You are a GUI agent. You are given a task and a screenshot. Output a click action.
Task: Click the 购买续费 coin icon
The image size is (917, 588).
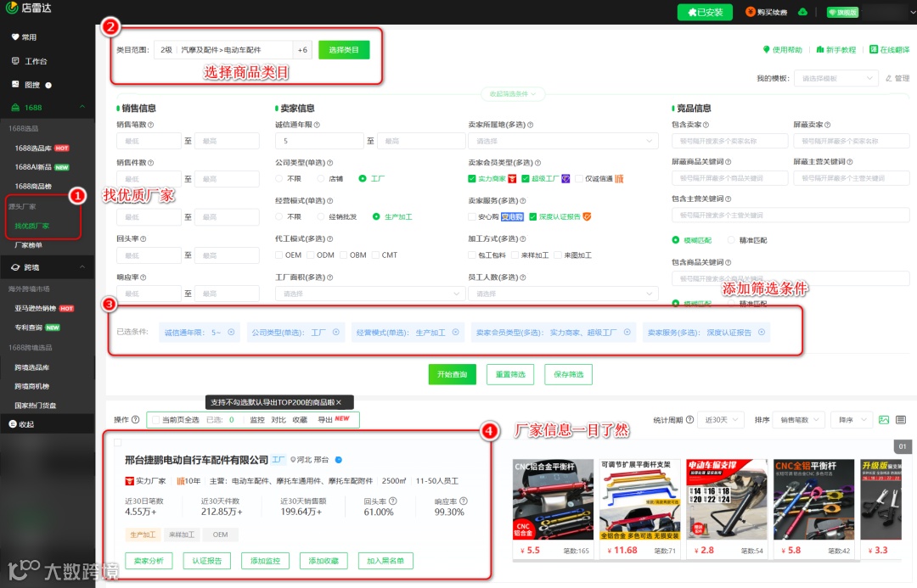tap(751, 12)
